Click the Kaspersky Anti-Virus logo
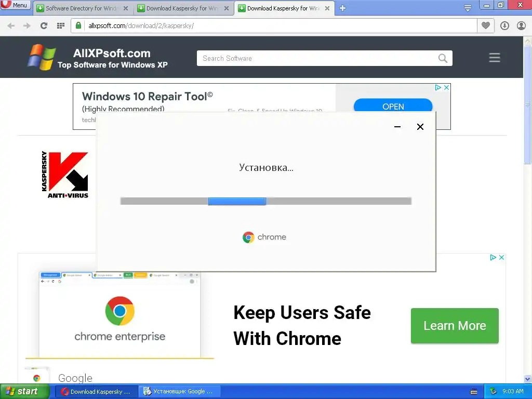Viewport: 532px width, 399px height. (x=65, y=175)
